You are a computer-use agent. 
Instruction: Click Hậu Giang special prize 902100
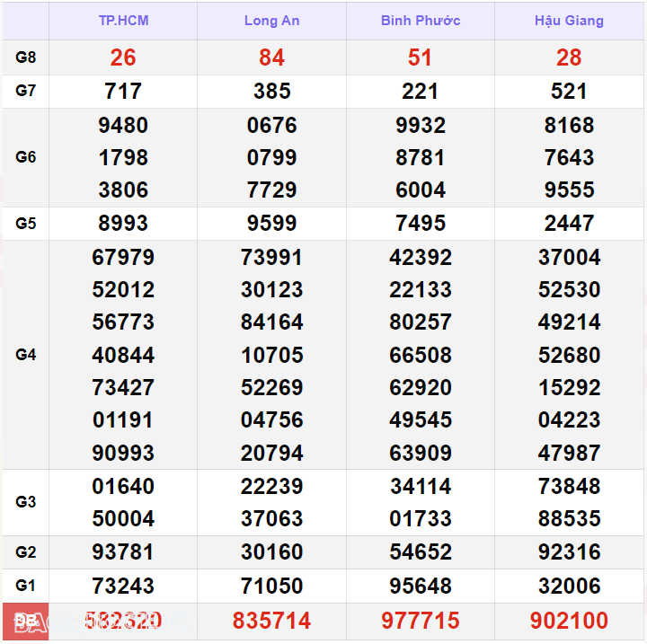[x=569, y=621]
